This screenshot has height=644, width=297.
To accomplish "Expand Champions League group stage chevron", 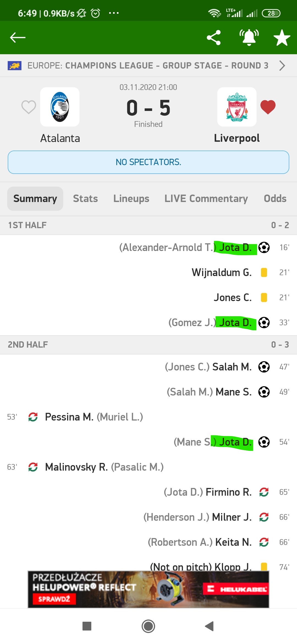I will click(282, 66).
